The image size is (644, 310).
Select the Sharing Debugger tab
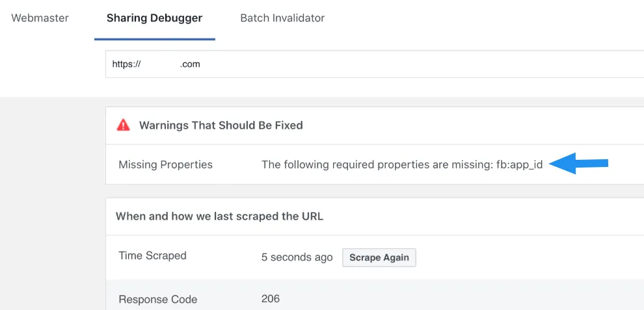pyautogui.click(x=154, y=18)
